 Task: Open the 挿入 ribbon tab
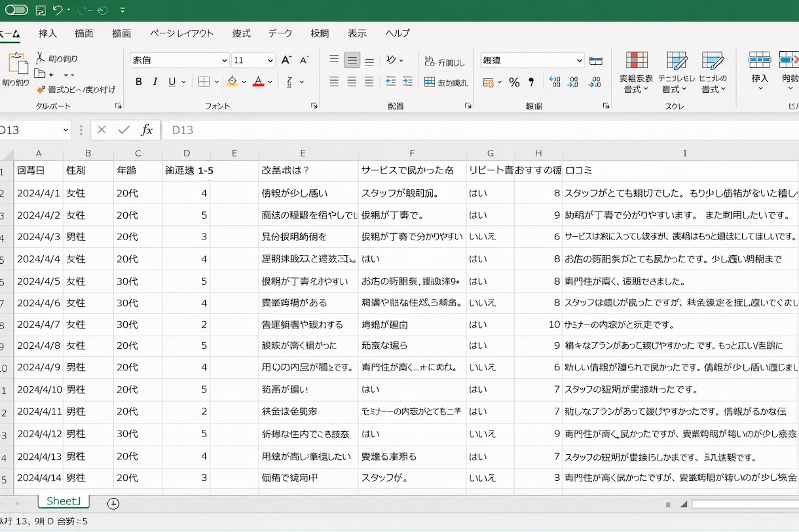[48, 33]
